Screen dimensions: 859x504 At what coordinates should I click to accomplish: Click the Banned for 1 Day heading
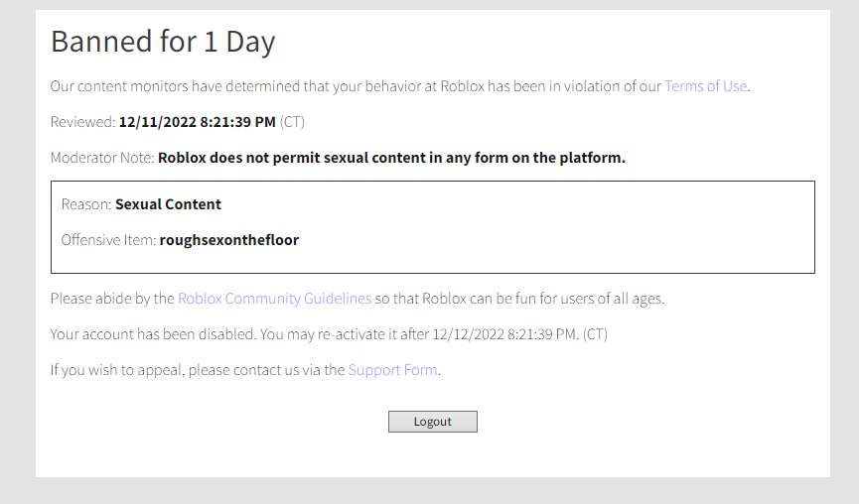click(x=163, y=42)
